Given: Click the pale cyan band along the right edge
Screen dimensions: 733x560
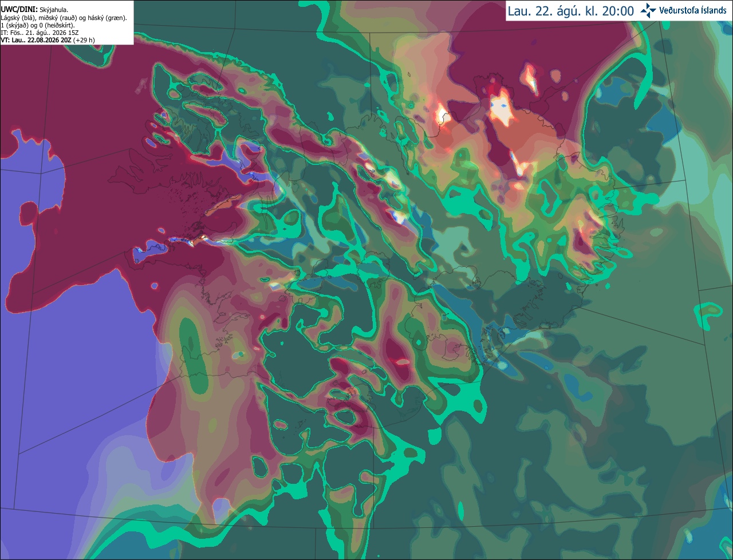Looking at the screenshot, I should click(x=710, y=143).
